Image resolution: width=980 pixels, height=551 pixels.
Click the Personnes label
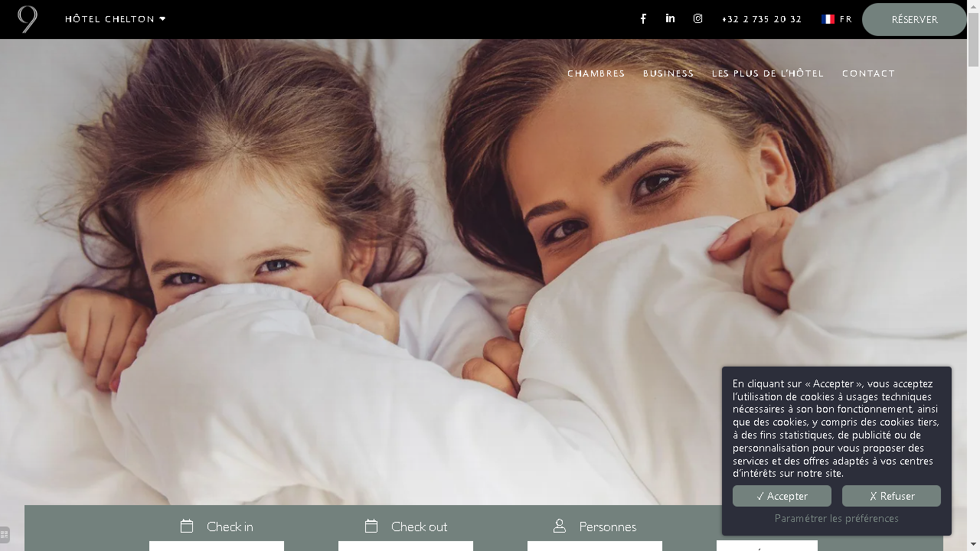tap(608, 527)
